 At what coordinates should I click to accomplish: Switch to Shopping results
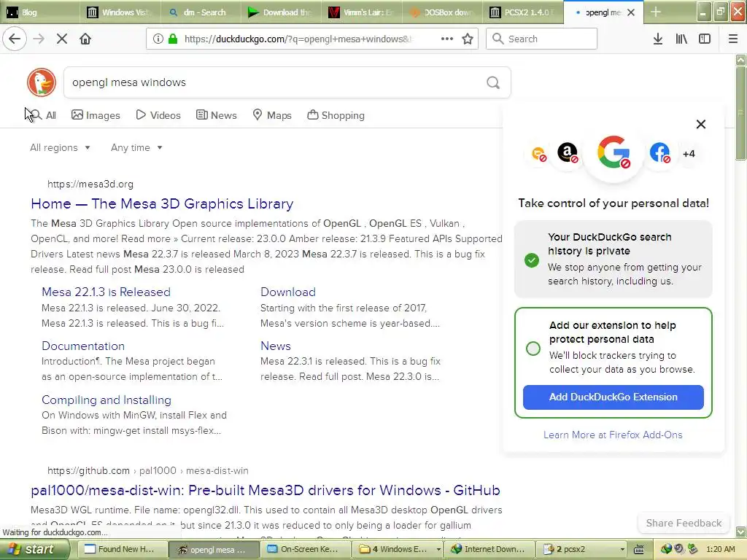336,115
